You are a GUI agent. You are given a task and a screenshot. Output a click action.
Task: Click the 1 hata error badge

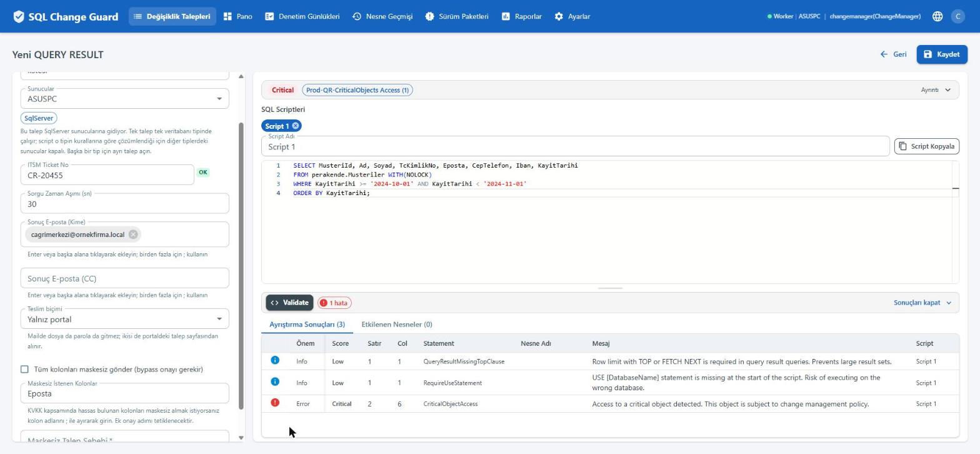(x=334, y=303)
